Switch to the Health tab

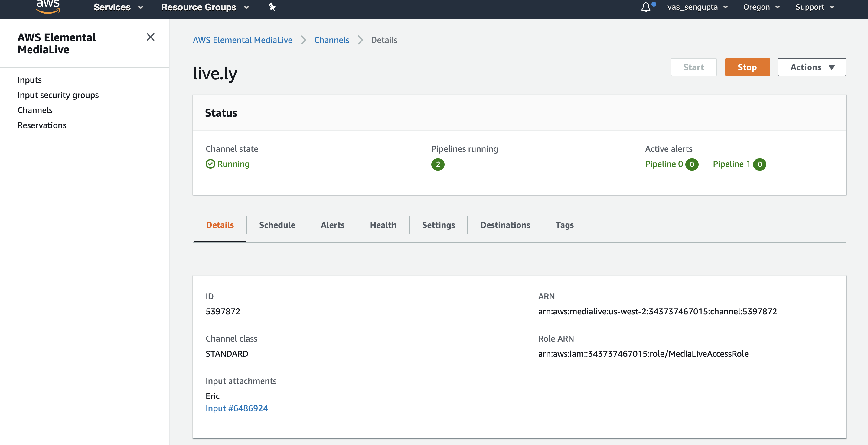point(383,225)
